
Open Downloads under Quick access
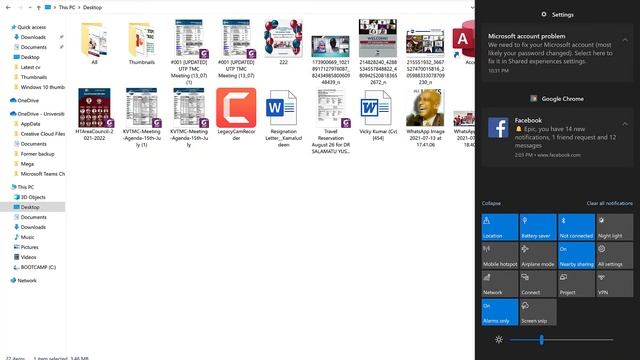click(x=33, y=37)
